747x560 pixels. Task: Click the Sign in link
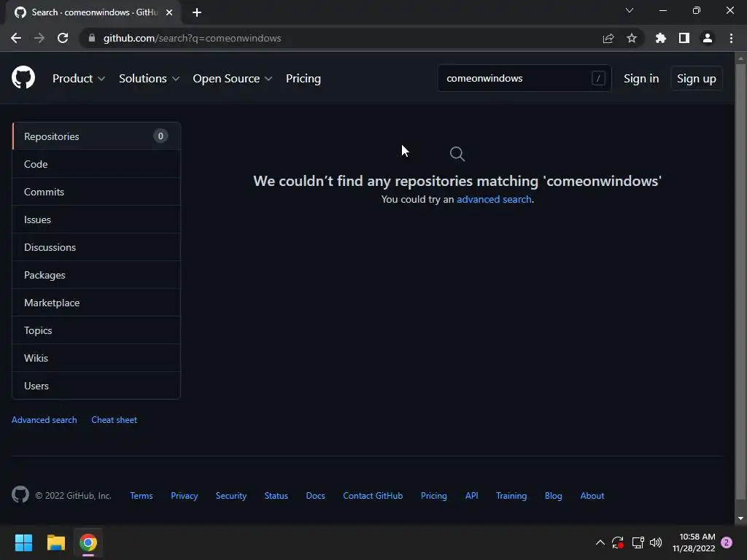tap(641, 79)
